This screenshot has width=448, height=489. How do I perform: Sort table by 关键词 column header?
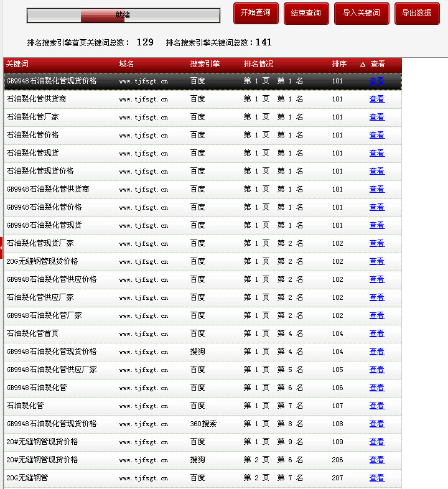[x=17, y=64]
